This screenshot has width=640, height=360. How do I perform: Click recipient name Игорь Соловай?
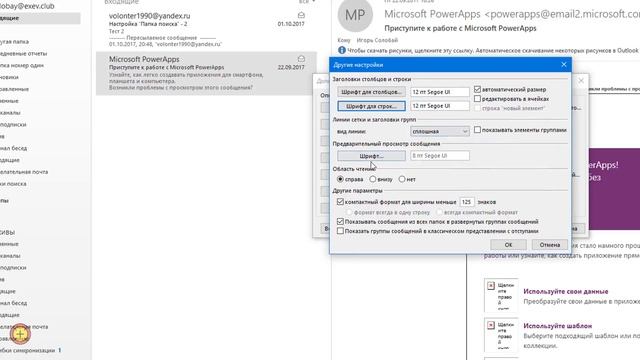pos(377,40)
